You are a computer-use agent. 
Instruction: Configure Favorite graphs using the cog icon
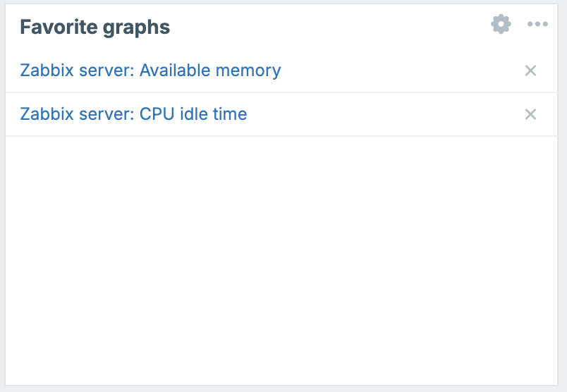501,24
